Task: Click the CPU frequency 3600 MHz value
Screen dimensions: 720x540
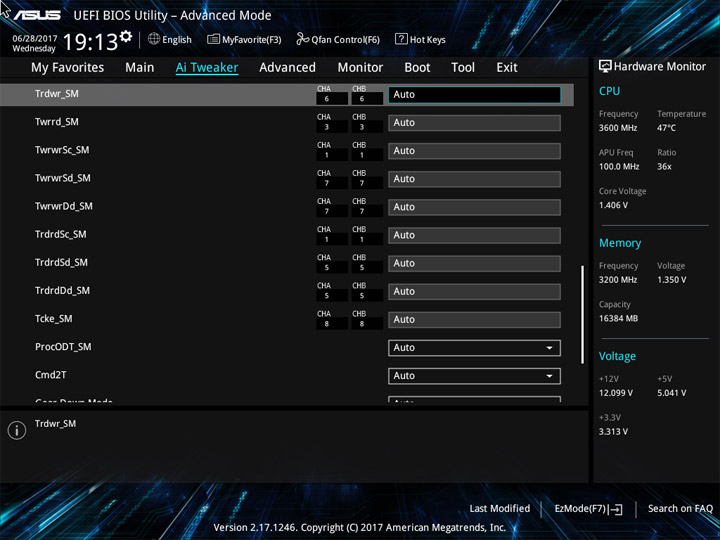Action: tap(618, 128)
